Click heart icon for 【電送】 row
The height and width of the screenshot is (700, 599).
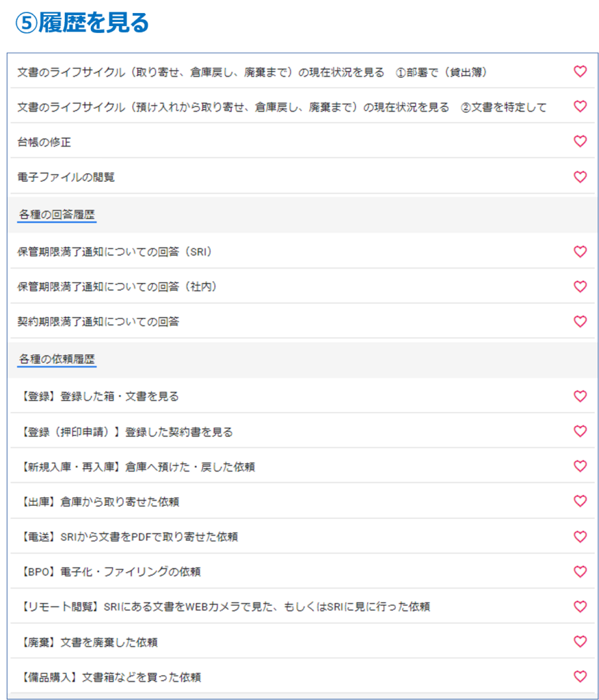point(580,537)
